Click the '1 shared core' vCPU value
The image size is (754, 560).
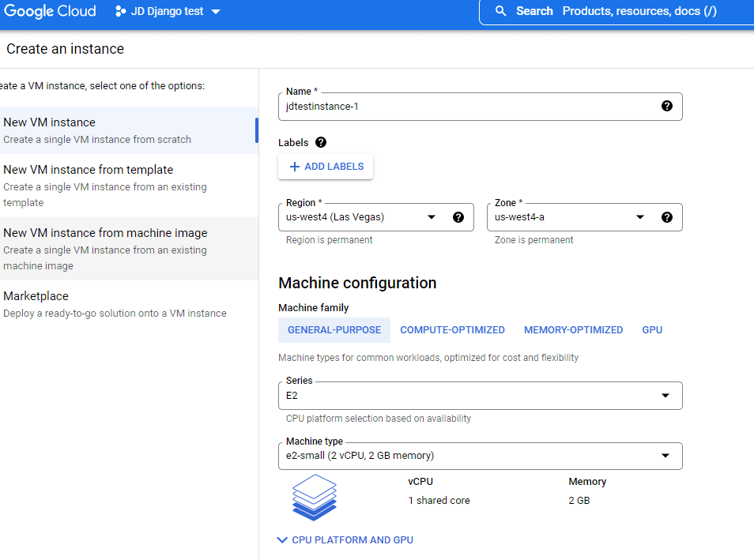[439, 501]
